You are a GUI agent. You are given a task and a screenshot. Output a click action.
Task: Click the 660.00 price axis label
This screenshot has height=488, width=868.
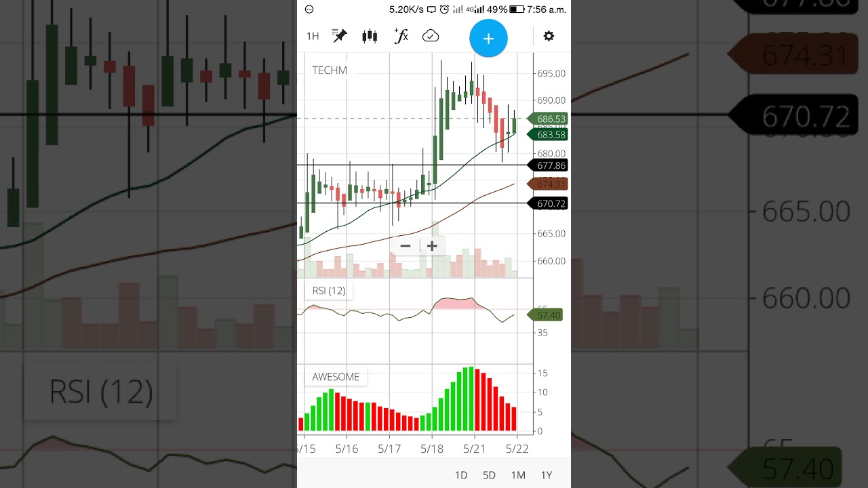(551, 261)
